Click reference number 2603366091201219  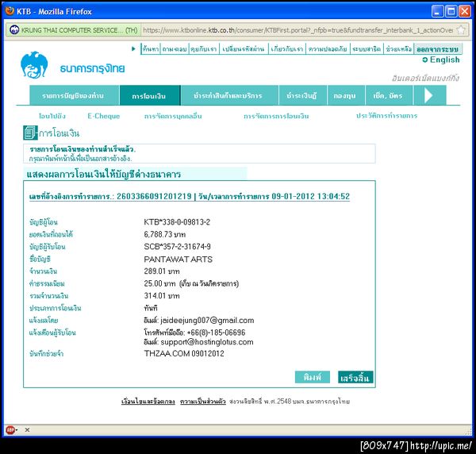pos(154,196)
